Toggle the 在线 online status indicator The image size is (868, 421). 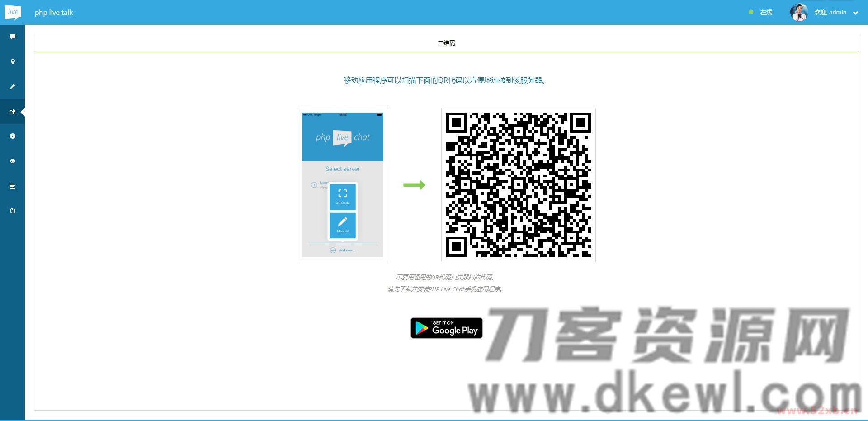coord(761,13)
